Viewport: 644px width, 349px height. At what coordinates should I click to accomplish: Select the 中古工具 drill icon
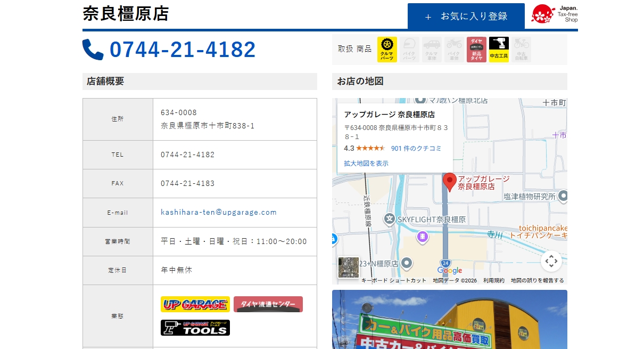point(498,49)
